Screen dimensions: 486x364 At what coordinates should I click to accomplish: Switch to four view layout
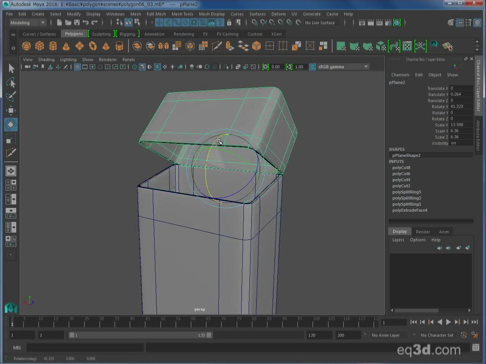point(11,185)
